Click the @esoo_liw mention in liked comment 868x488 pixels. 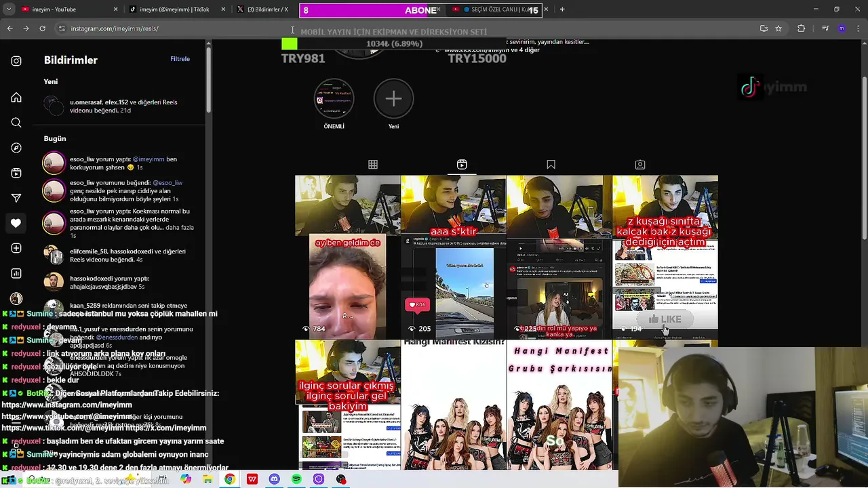pos(167,183)
